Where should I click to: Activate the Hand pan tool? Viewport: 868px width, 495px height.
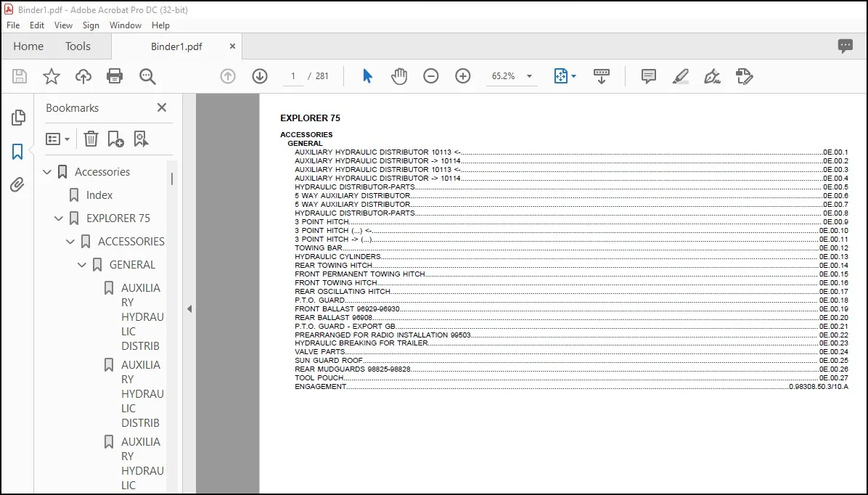[398, 76]
